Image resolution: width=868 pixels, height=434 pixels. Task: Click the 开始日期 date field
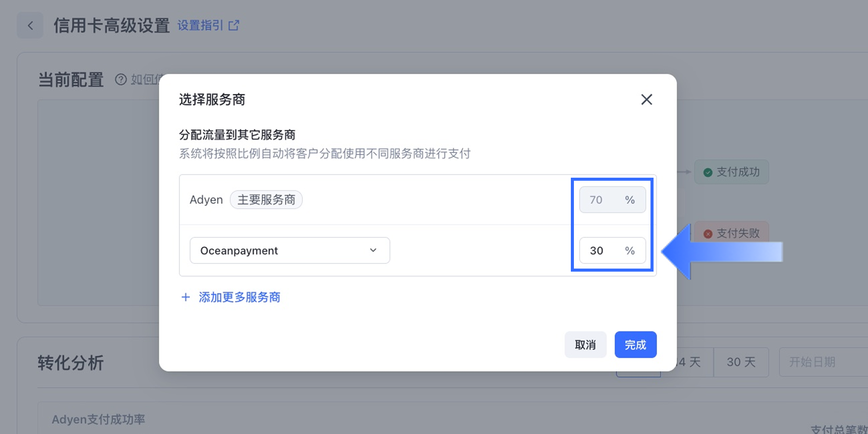coord(823,362)
